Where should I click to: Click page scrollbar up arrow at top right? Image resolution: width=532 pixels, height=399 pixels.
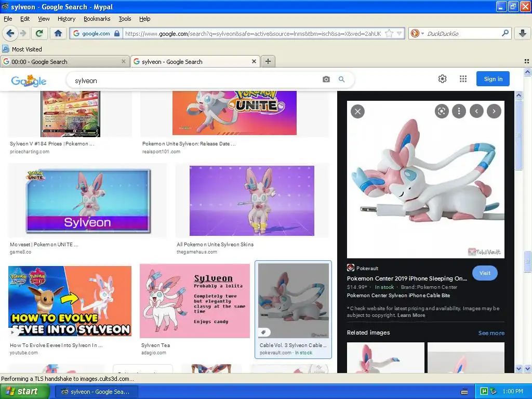click(527, 72)
